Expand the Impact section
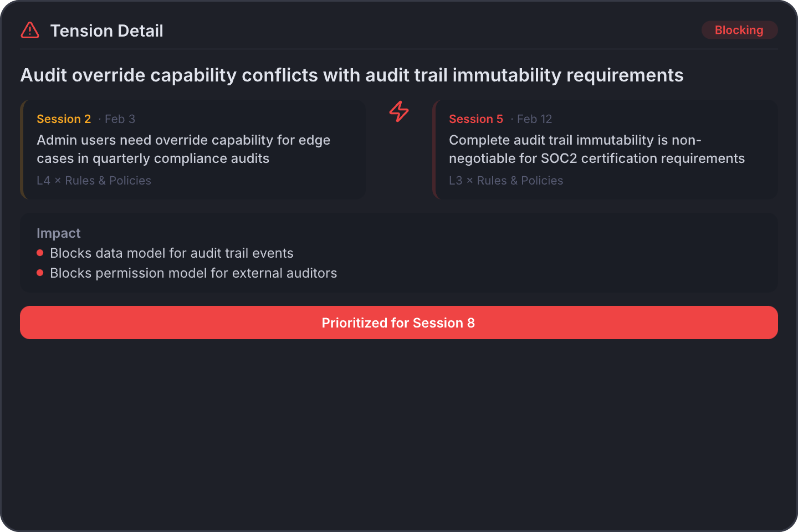 [58, 233]
